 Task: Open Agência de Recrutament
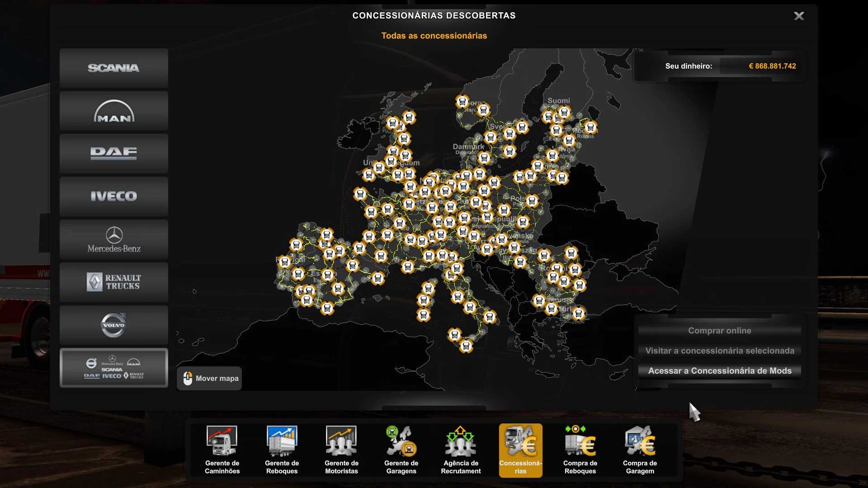click(461, 450)
